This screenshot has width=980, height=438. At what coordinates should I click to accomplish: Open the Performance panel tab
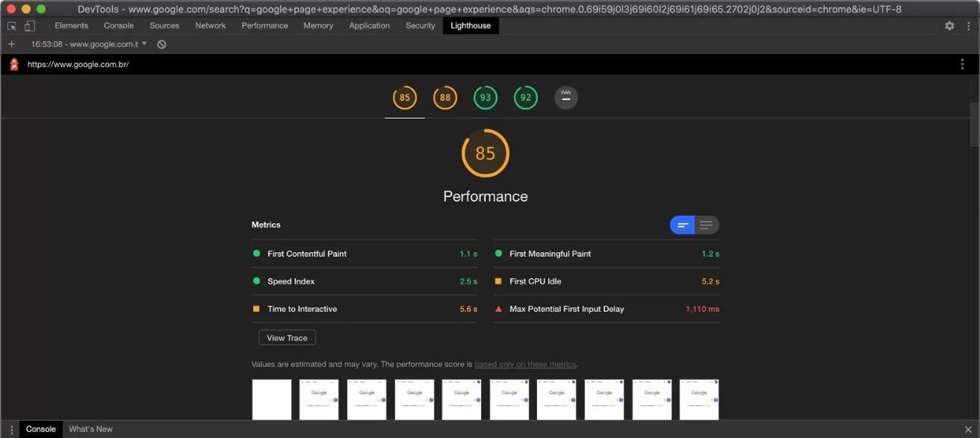tap(264, 25)
